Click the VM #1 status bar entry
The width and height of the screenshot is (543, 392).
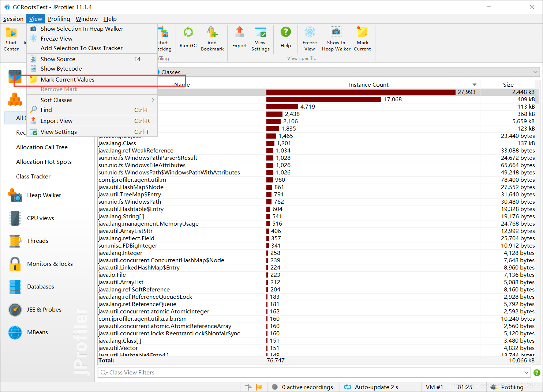click(x=434, y=387)
